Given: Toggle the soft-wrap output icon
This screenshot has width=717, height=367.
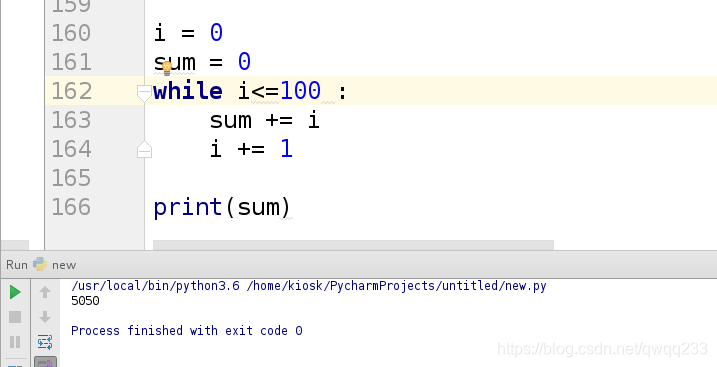Looking at the screenshot, I should pos(45,341).
